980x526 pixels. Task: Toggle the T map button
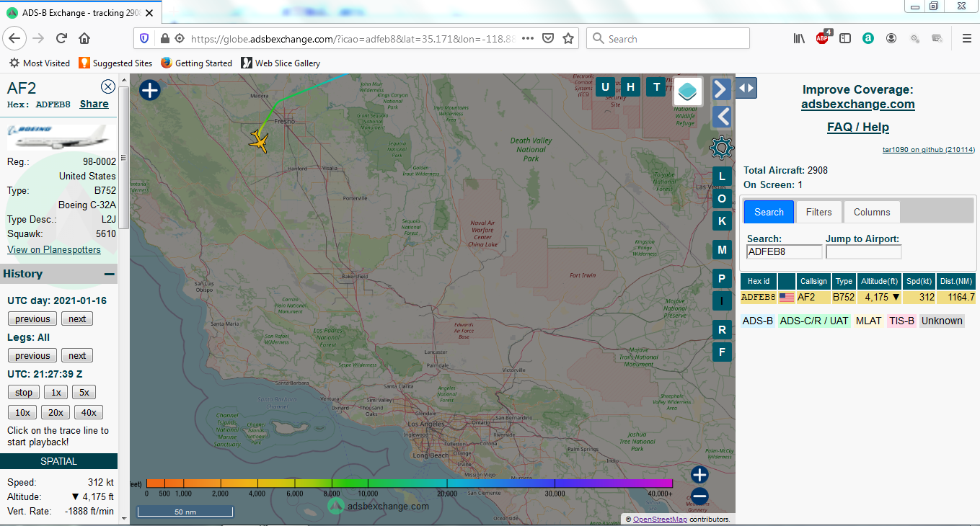(656, 88)
